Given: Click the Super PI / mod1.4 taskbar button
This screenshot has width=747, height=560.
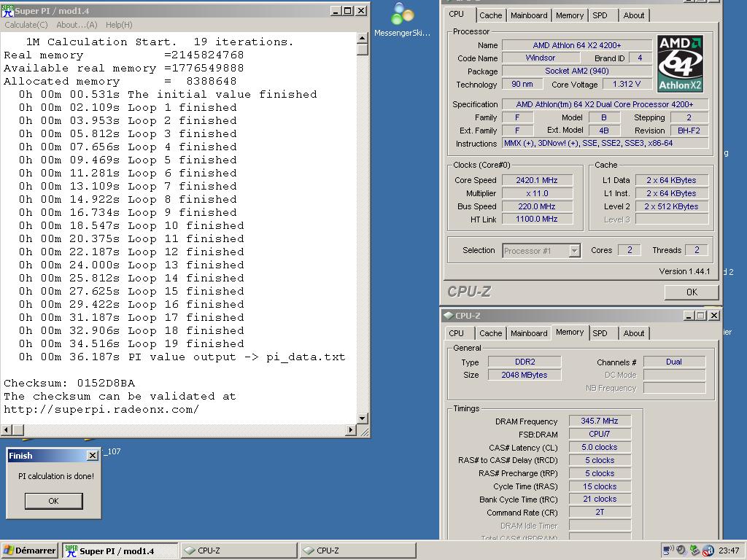Looking at the screenshot, I should (120, 551).
